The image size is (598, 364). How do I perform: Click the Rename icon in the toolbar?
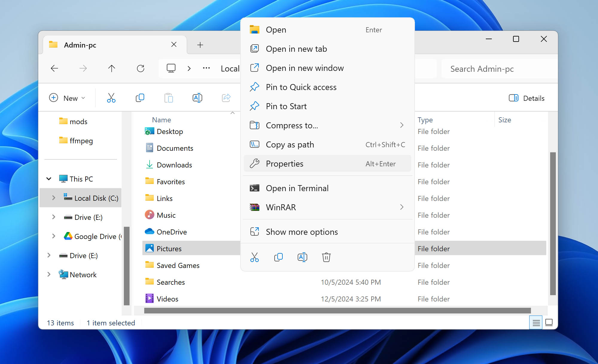click(197, 98)
